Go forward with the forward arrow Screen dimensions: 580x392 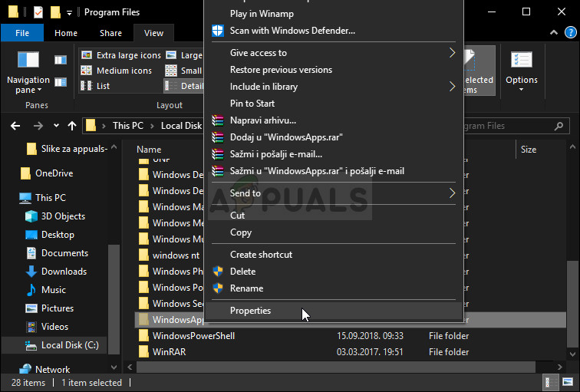38,126
